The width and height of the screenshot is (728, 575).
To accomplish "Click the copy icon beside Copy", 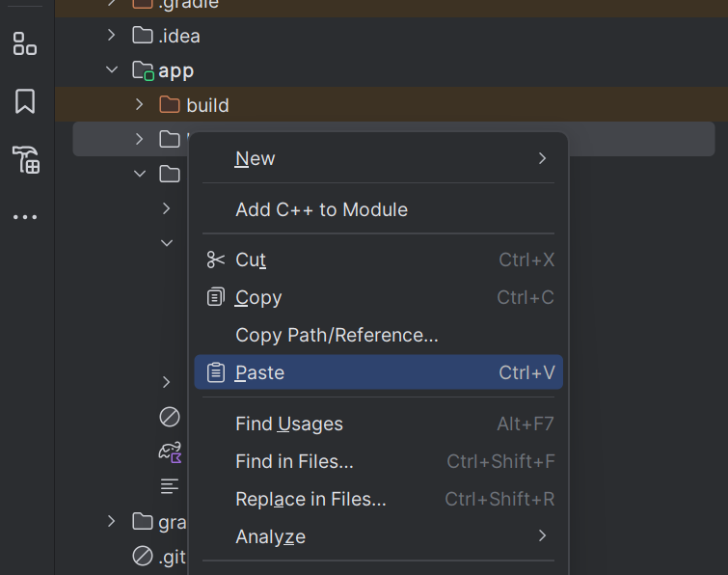I will [x=216, y=297].
